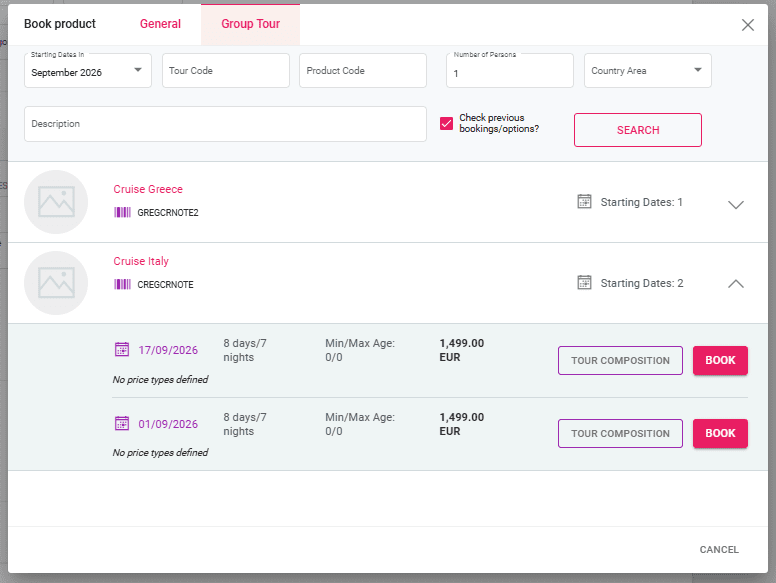Close the Book product dialog
The width and height of the screenshot is (776, 583).
748,25
